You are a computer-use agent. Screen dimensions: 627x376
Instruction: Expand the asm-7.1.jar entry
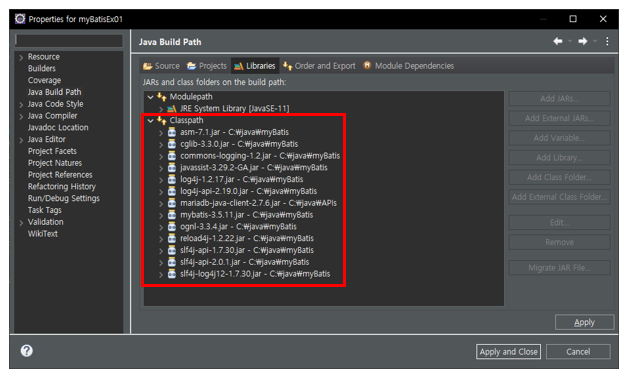(161, 133)
